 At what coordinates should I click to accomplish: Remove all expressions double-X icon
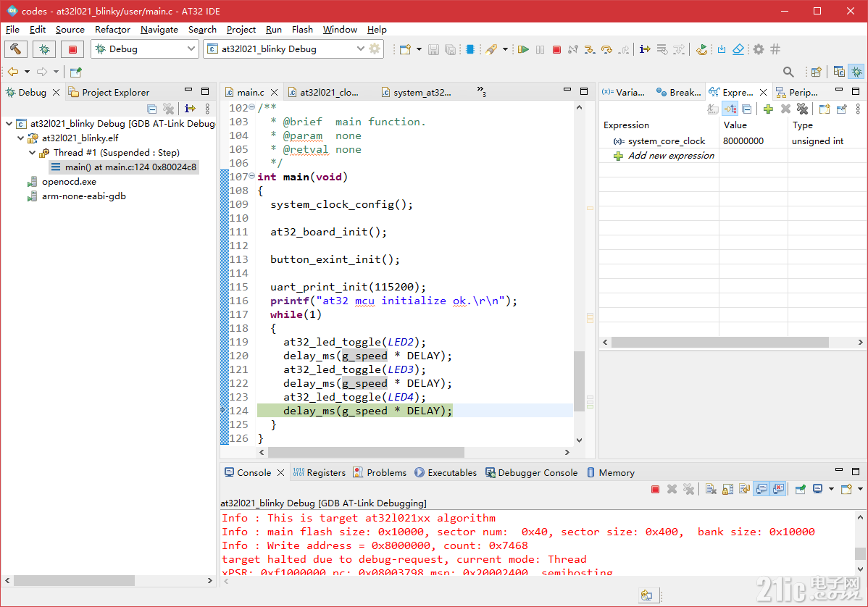[802, 109]
